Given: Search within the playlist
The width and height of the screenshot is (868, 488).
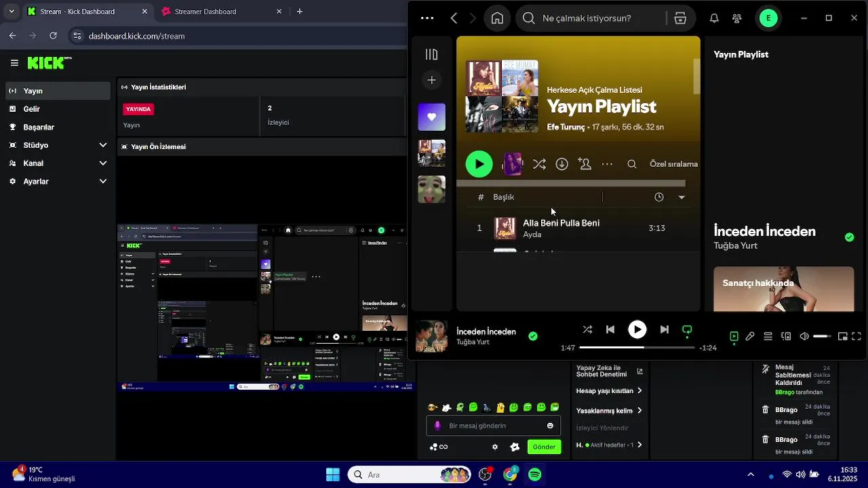Looking at the screenshot, I should click(632, 164).
